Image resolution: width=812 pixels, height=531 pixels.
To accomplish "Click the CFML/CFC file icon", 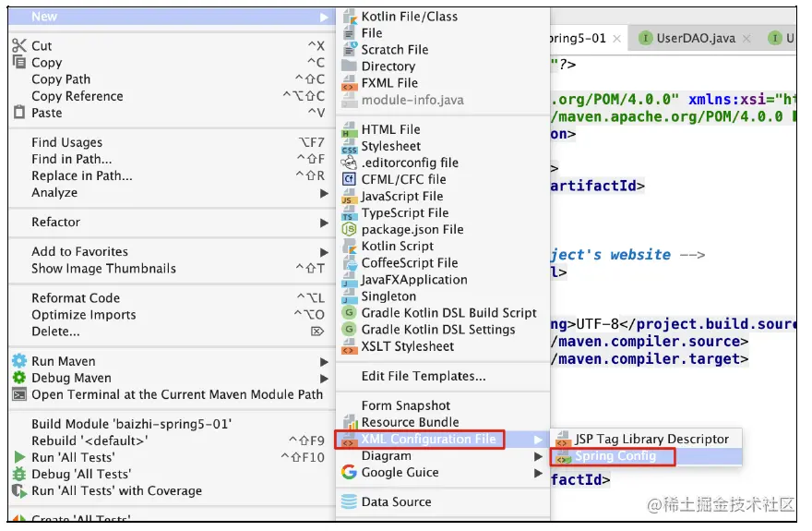I will (x=350, y=179).
